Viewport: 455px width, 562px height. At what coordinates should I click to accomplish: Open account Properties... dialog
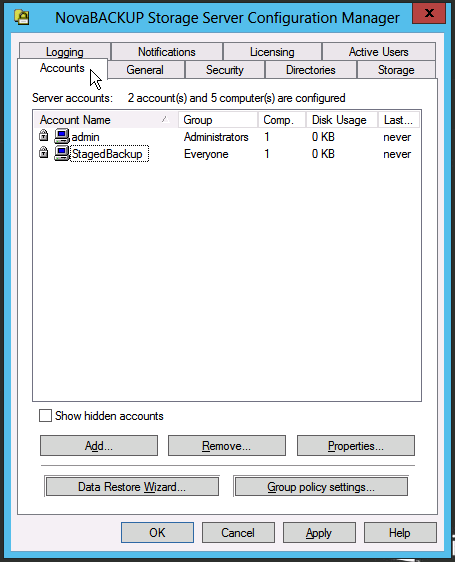click(356, 446)
